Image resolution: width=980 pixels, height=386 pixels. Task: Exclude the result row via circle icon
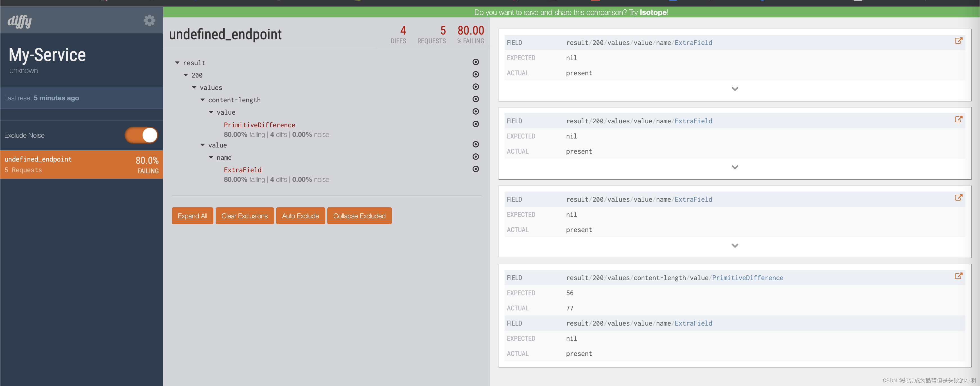point(476,62)
